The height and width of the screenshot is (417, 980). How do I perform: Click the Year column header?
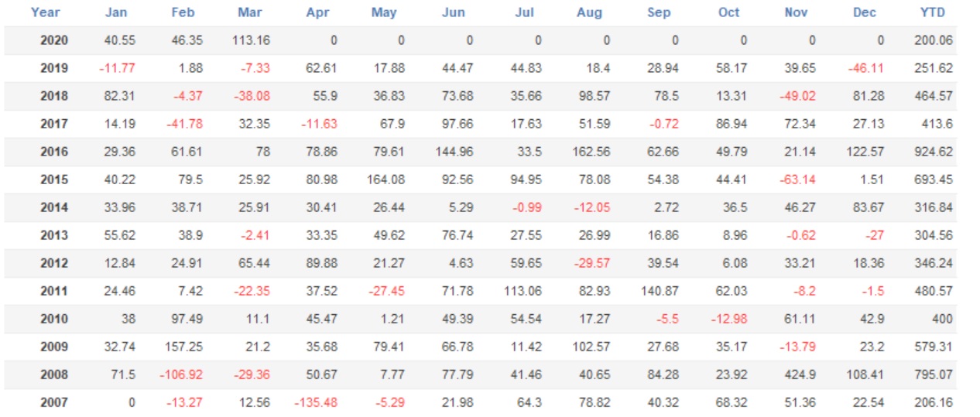click(46, 12)
